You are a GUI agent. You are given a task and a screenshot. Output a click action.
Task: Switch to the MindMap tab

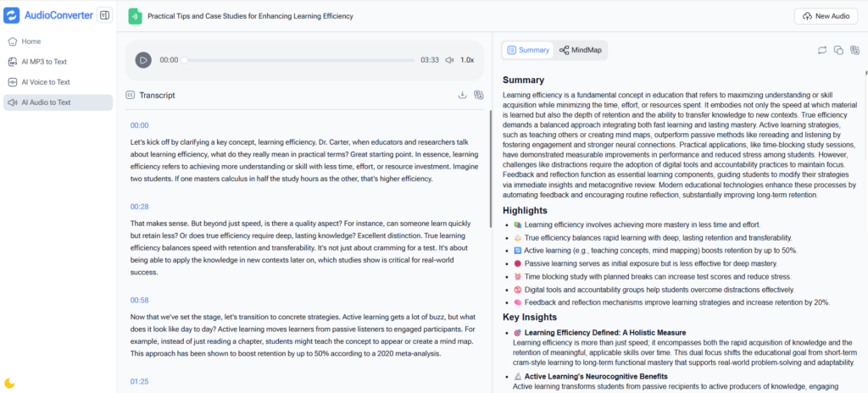(581, 50)
